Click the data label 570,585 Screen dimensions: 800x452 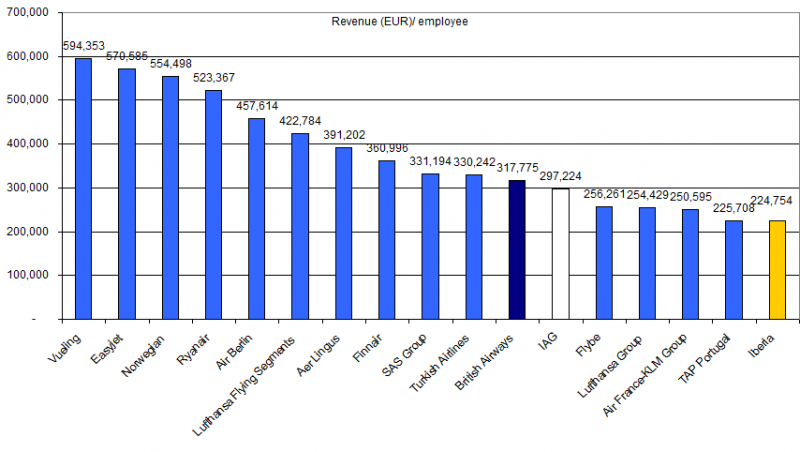tap(127, 56)
